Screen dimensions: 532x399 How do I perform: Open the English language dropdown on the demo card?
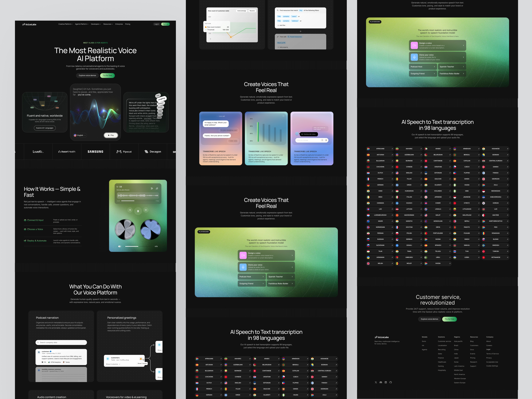(x=79, y=135)
